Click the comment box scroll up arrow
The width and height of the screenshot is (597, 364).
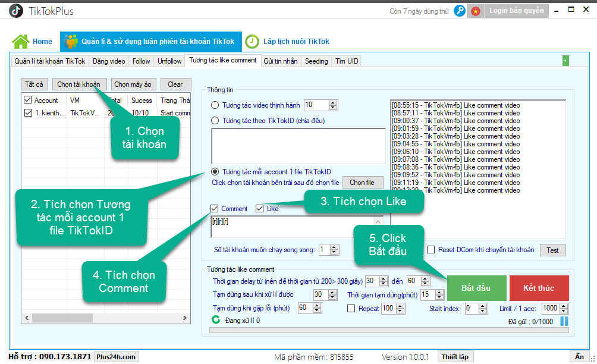378,222
